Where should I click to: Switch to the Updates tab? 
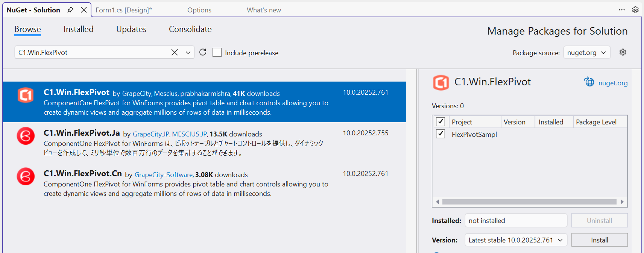pyautogui.click(x=131, y=29)
